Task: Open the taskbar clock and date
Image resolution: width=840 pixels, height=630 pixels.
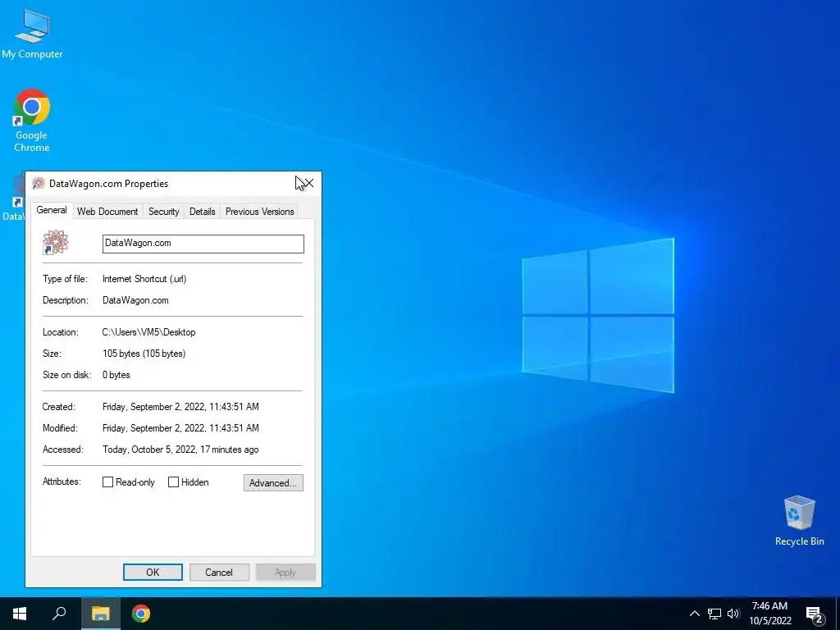Action: tap(769, 614)
